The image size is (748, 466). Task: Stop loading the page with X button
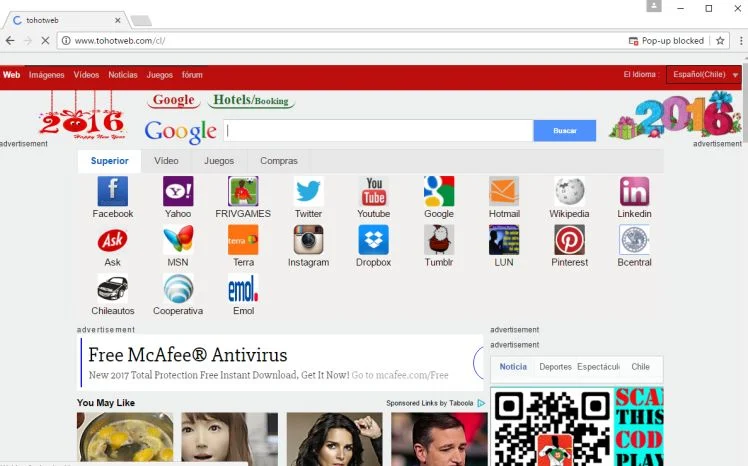tap(45, 41)
